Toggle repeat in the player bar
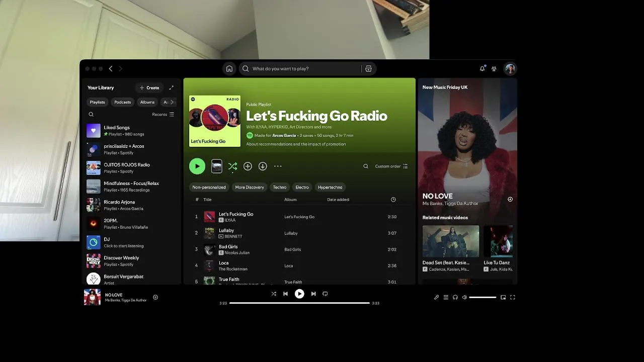The height and width of the screenshot is (362, 644). pos(325,294)
